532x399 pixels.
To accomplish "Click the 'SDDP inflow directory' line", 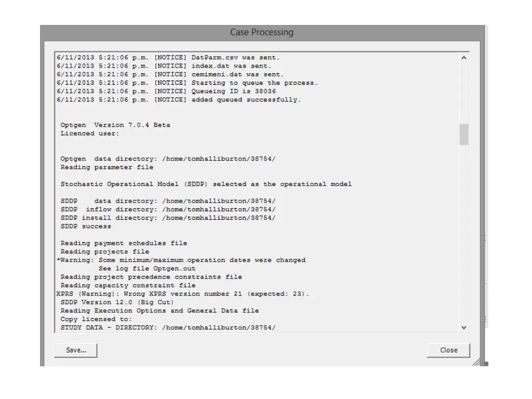I will (168, 210).
